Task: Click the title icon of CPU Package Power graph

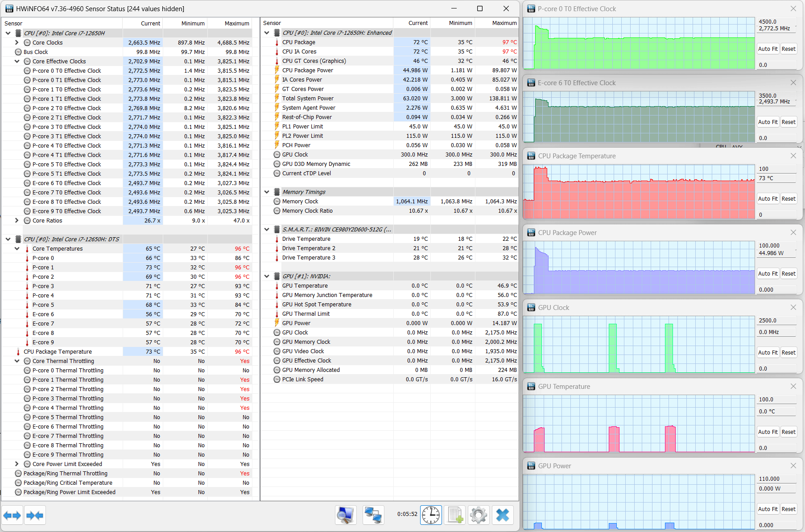Action: 531,233
